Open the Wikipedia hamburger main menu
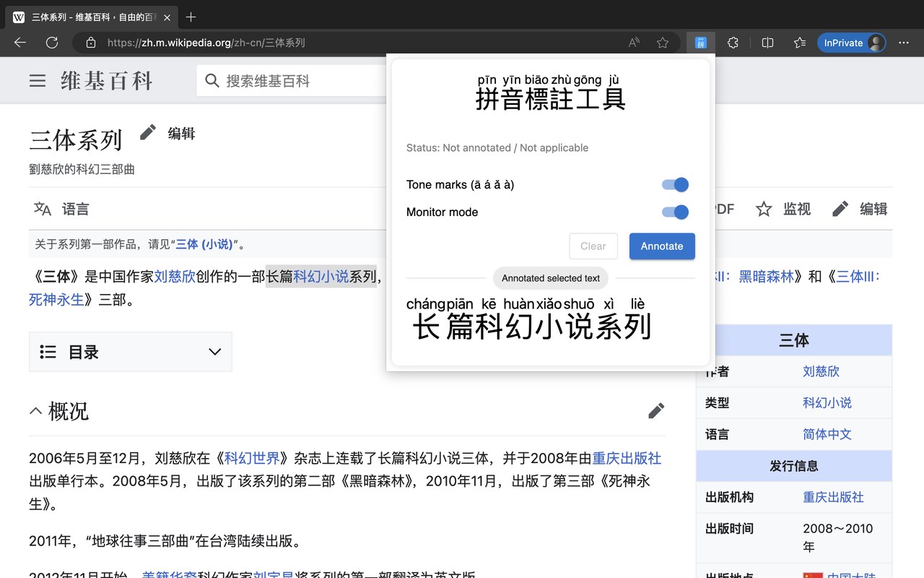 click(x=38, y=81)
